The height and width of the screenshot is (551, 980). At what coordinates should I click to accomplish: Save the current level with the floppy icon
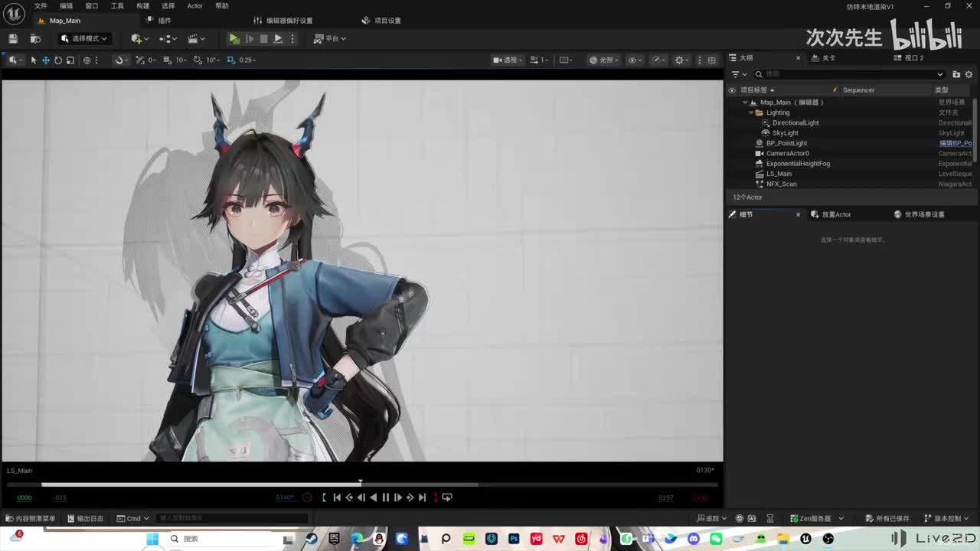pos(13,38)
